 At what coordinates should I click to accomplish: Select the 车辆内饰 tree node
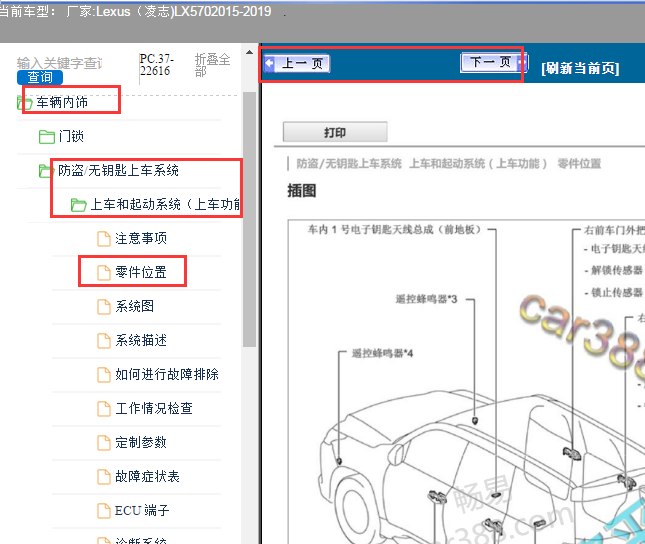(62, 102)
